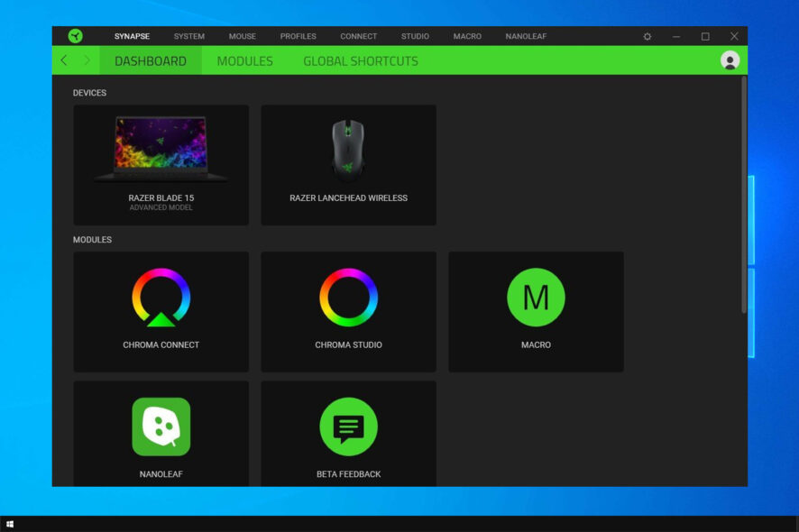The width and height of the screenshot is (799, 532).
Task: Open the Connect top tab
Action: (x=359, y=37)
